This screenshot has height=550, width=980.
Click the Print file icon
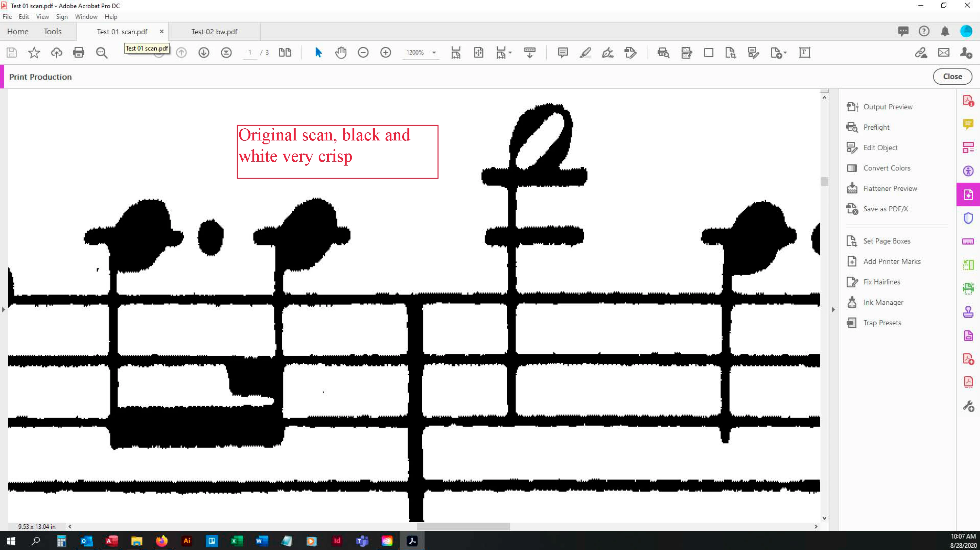pyautogui.click(x=78, y=53)
